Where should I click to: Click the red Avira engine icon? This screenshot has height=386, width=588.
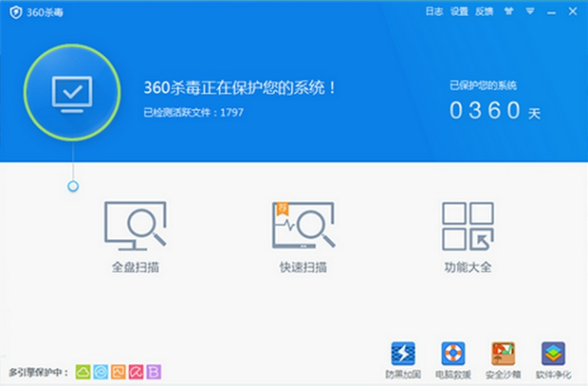point(136,372)
